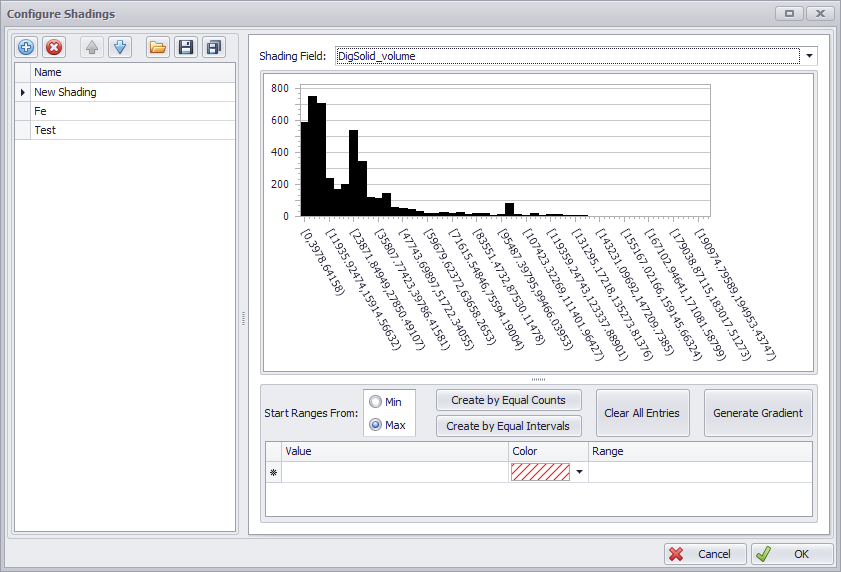Select the Min radio button
841x572 pixels.
(x=375, y=401)
